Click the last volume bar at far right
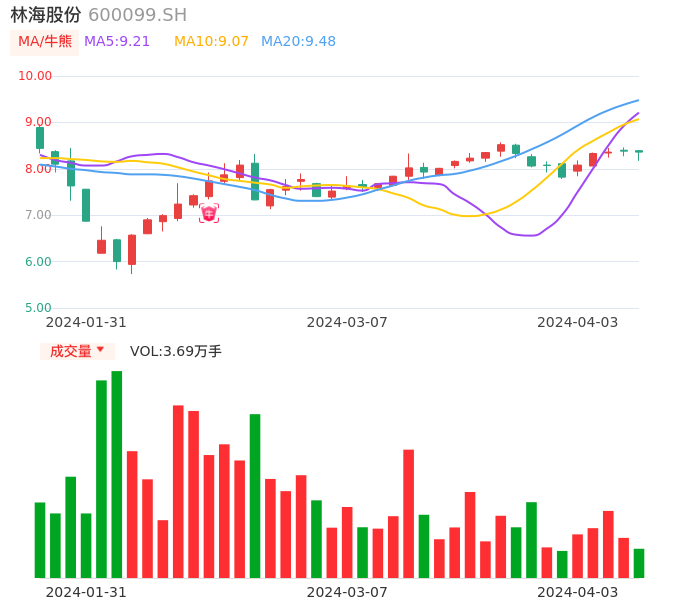 coord(639,563)
